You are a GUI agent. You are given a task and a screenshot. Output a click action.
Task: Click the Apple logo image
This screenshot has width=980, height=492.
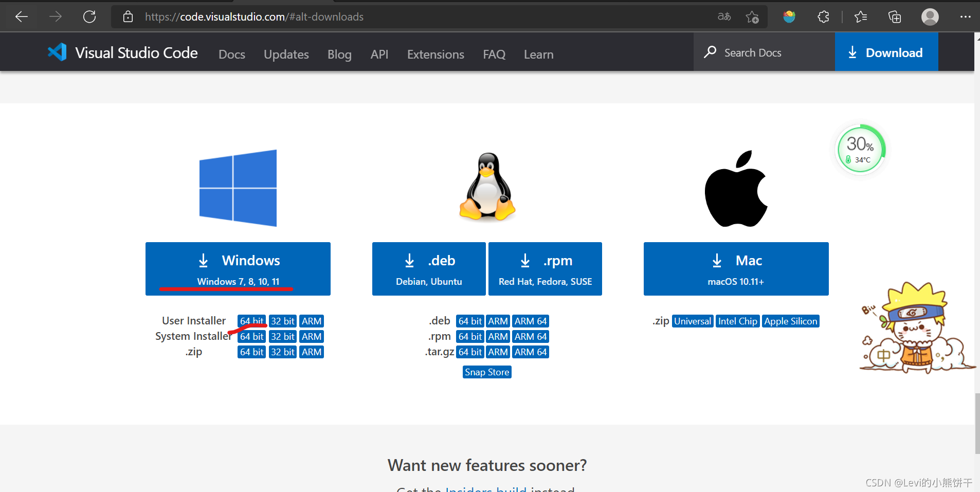736,189
